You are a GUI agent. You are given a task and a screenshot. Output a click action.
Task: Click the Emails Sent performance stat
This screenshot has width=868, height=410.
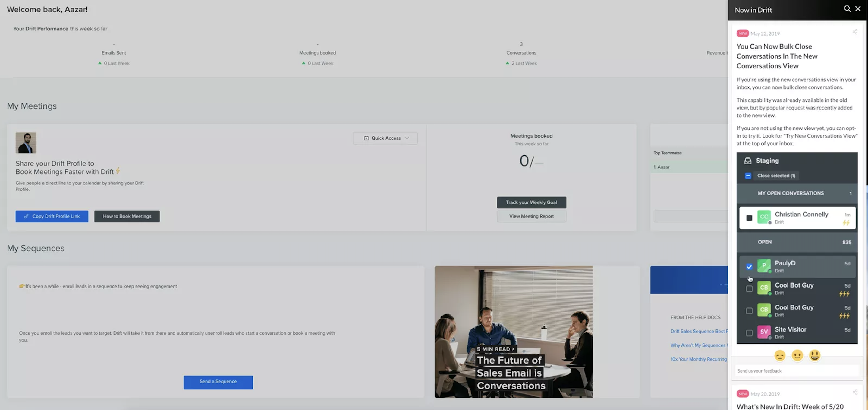(x=114, y=53)
